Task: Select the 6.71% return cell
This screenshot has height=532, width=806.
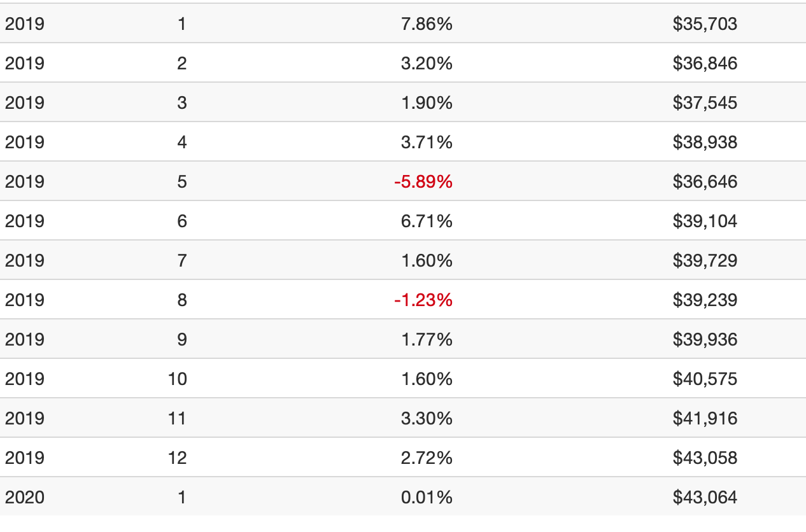Action: coord(427,221)
